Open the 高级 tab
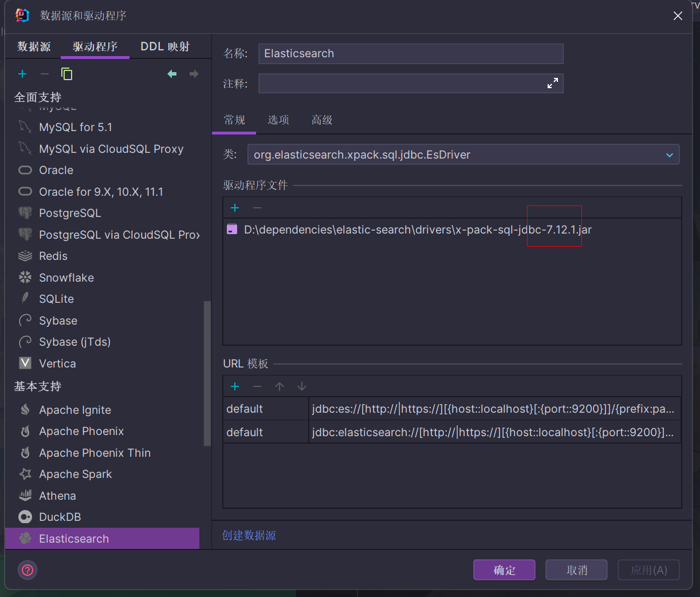 pos(322,120)
